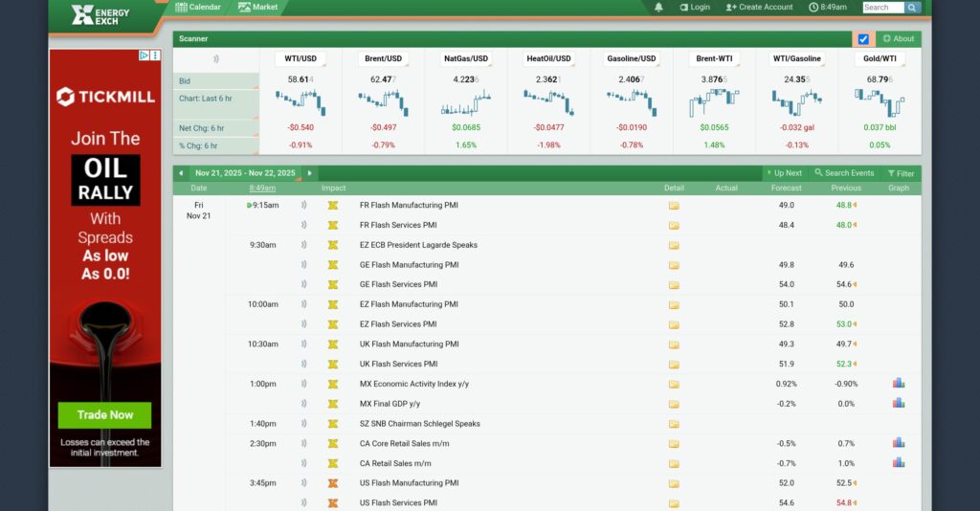Click the notification bell icon
This screenshot has height=511, width=980.
click(658, 8)
